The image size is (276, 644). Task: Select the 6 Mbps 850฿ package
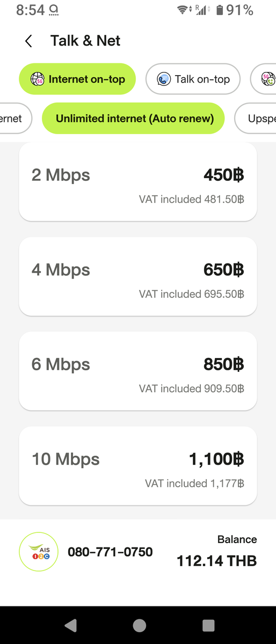pos(138,371)
